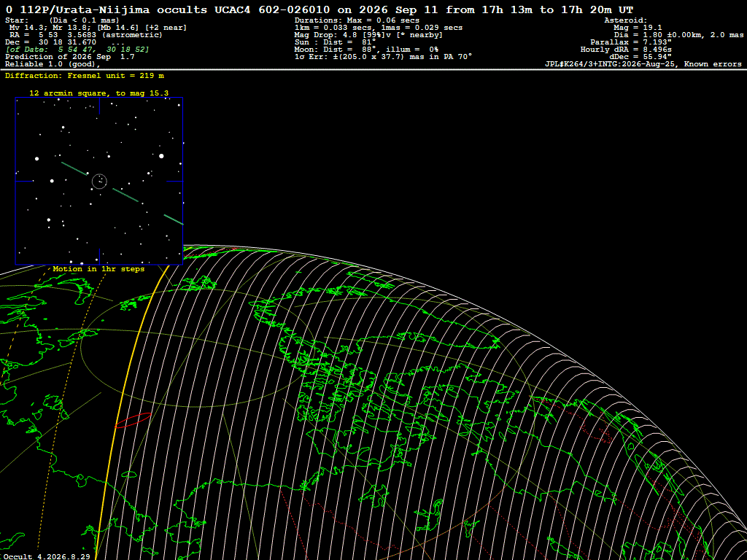Click the red error ellipse on the map

133,421
